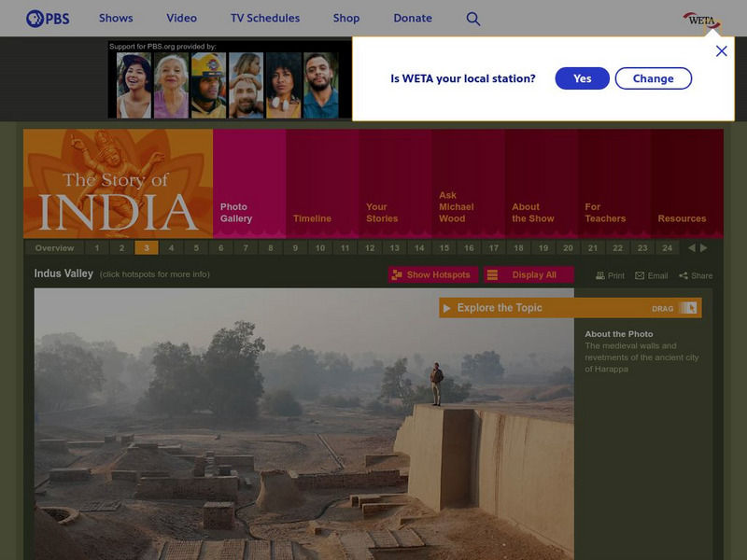Toggle Show Hotspots on the photo
747x560 pixels.
(430, 274)
